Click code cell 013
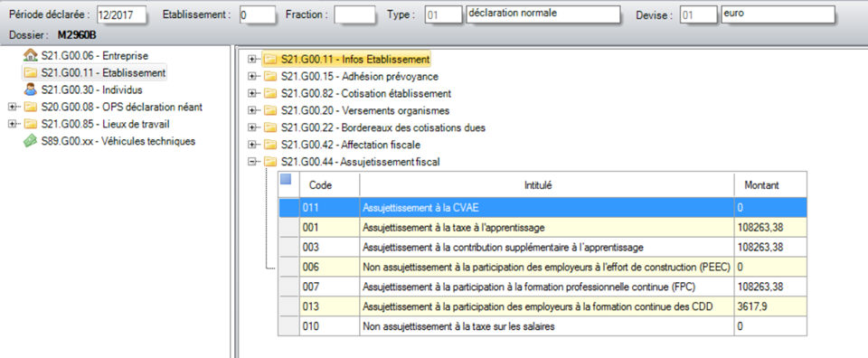Screen dimensions: 868x358 point(329,306)
